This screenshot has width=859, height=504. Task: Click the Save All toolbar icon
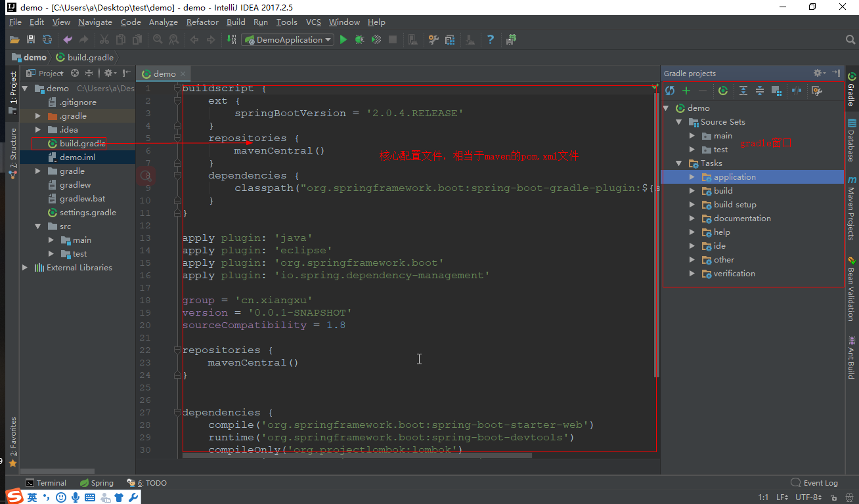pyautogui.click(x=30, y=40)
